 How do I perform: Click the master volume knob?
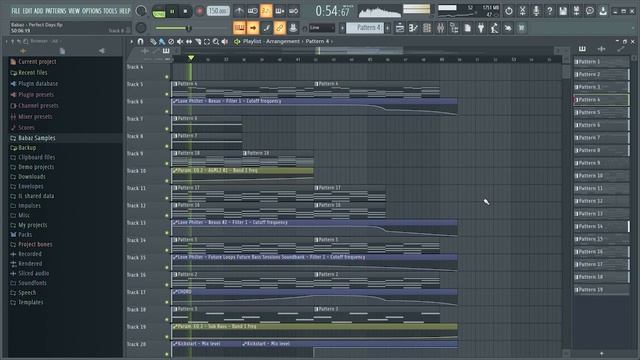[x=141, y=11]
